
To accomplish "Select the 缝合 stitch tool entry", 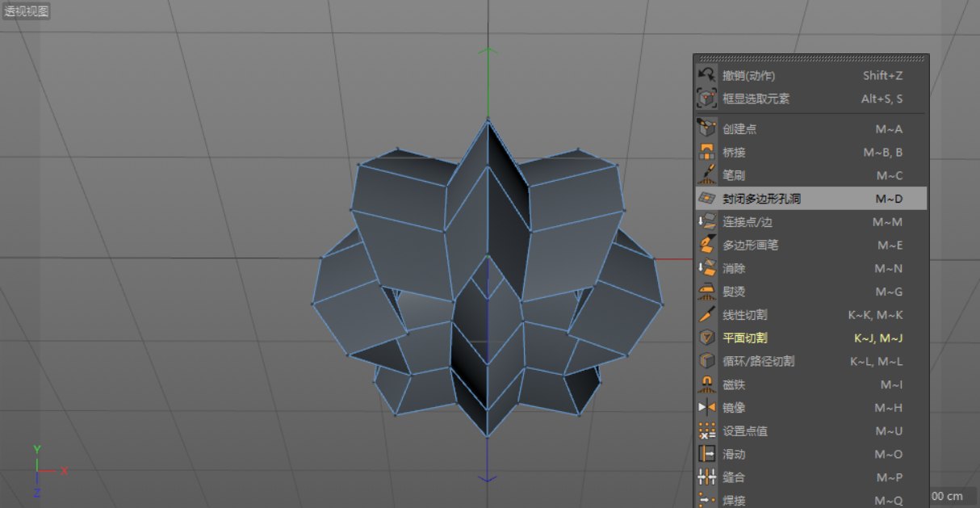I will [x=734, y=477].
